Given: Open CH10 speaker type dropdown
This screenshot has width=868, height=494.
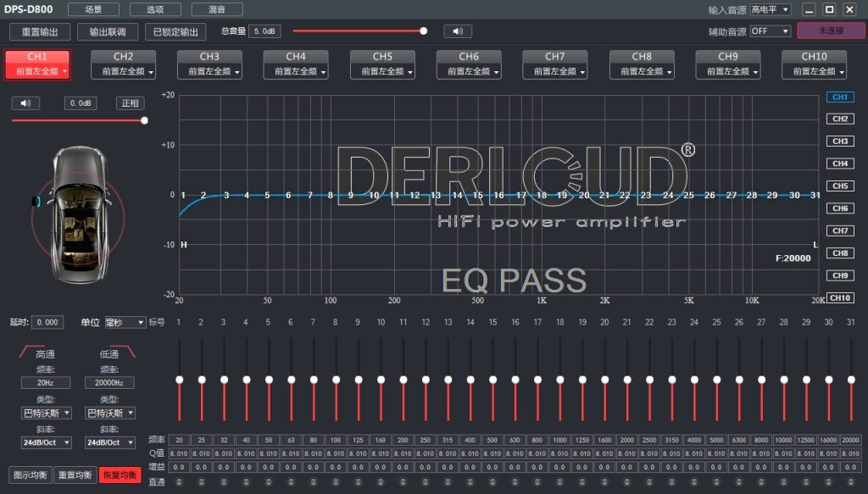Looking at the screenshot, I should pos(814,71).
